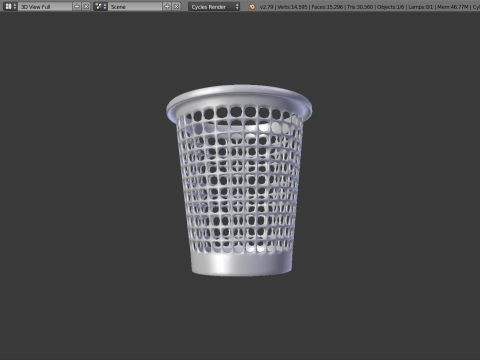The width and height of the screenshot is (480, 360).
Task: Click the Lamps:0/1 statistic
Action: pyautogui.click(x=420, y=7)
